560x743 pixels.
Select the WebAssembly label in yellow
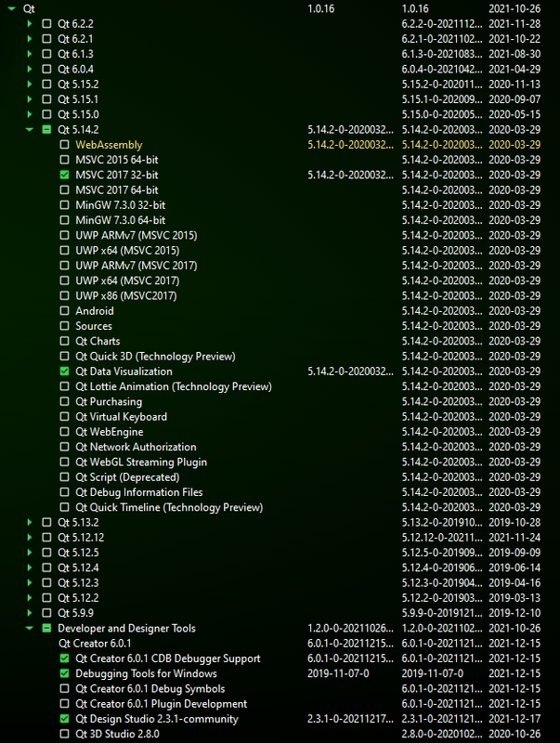109,145
